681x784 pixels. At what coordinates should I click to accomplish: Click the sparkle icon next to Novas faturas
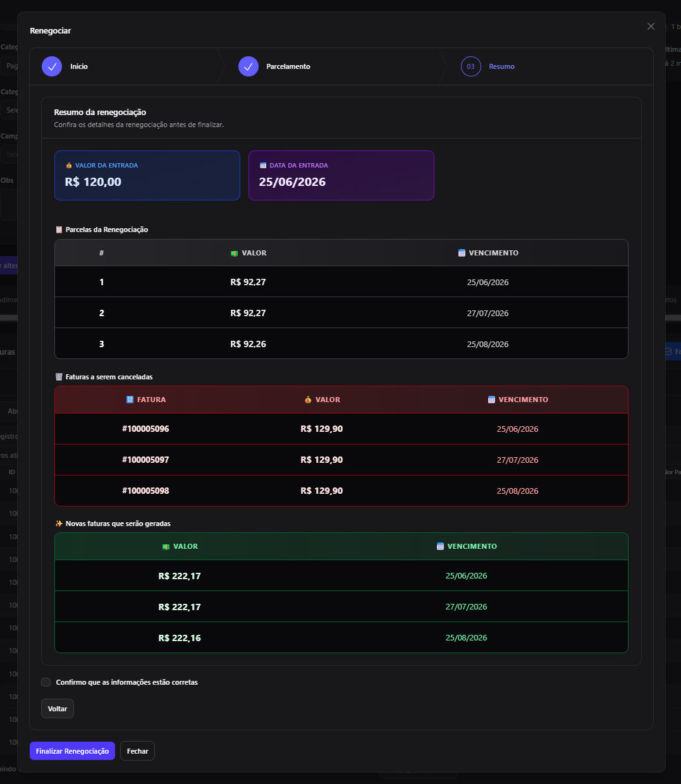59,524
